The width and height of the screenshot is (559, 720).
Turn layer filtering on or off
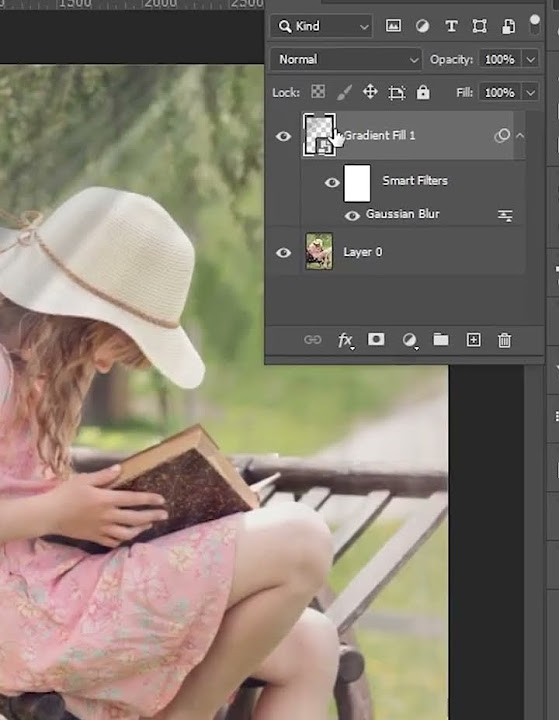click(x=535, y=24)
